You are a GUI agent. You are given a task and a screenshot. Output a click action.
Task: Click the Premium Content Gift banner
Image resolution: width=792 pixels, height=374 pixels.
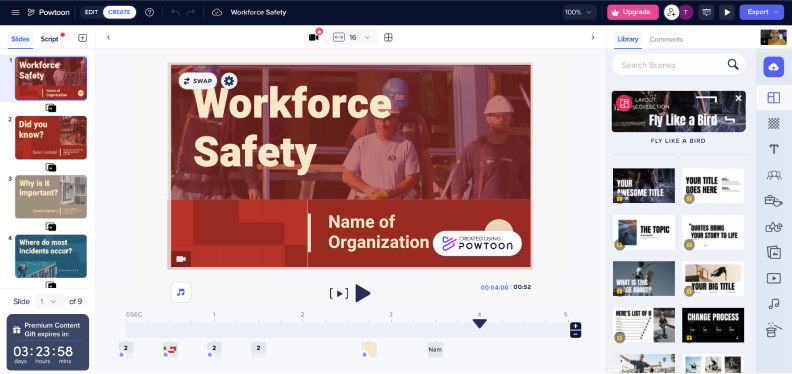[48, 342]
